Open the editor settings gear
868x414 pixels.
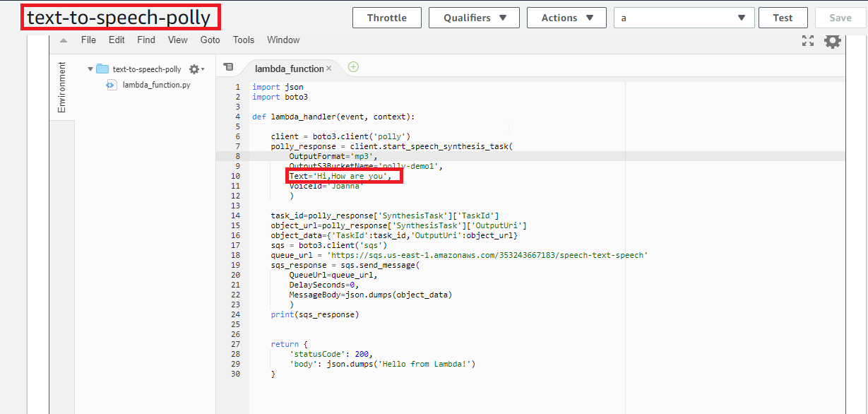[833, 41]
